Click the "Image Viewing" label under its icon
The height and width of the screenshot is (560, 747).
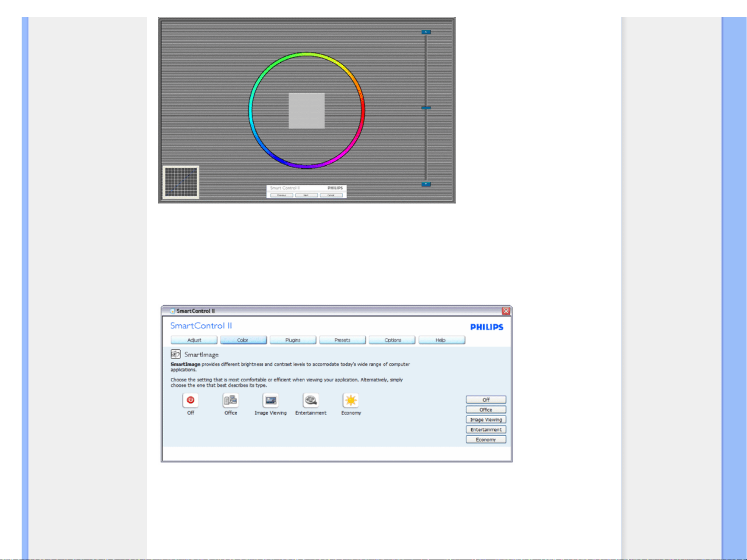pos(271,413)
